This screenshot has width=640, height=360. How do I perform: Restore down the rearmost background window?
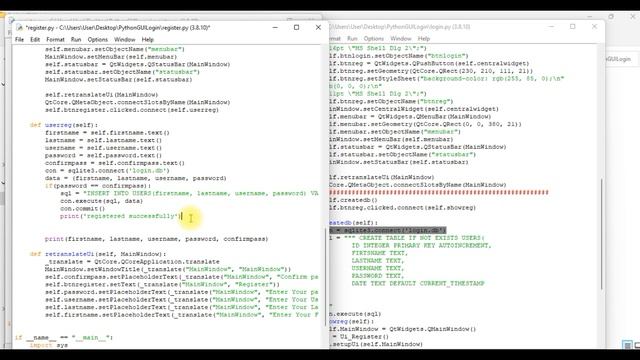pos(611,17)
